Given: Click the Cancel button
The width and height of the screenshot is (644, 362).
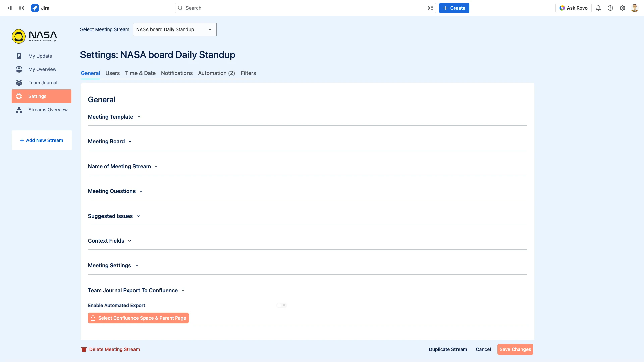Looking at the screenshot, I should [483, 349].
